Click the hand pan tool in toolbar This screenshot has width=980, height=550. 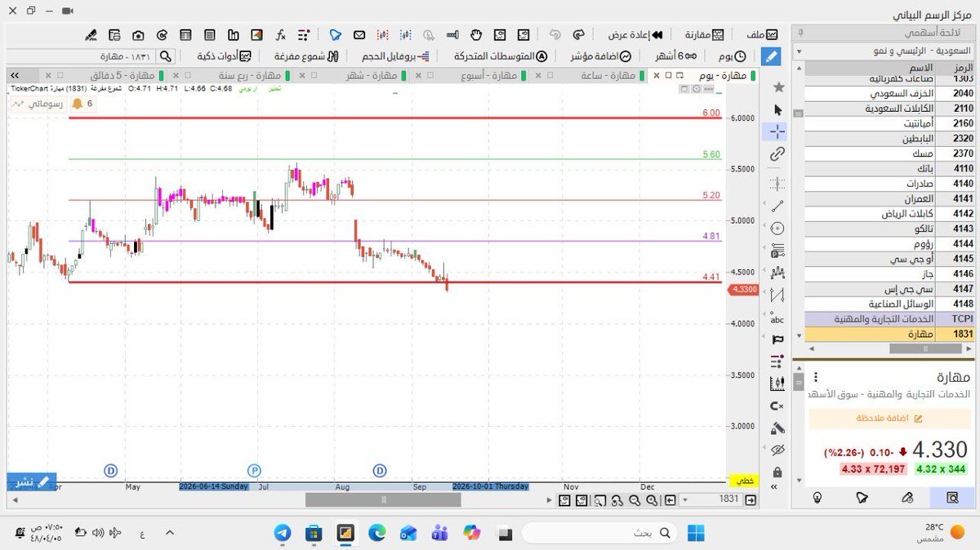coord(476,35)
